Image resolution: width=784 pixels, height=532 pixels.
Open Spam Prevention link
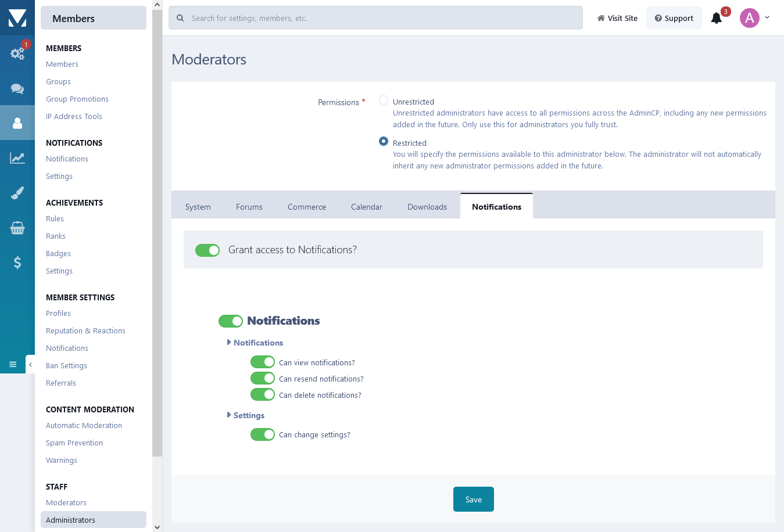pos(74,443)
